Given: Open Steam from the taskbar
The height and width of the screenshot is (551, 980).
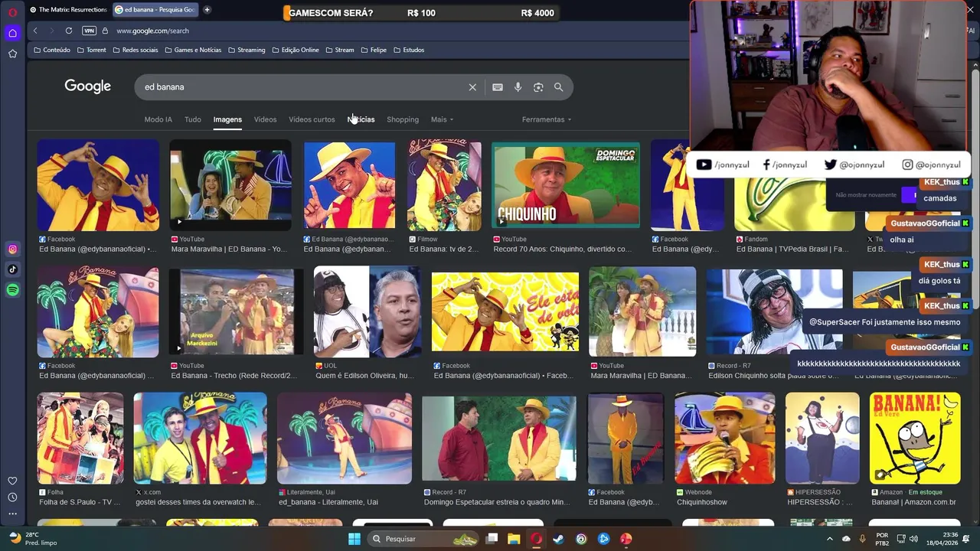Looking at the screenshot, I should pyautogui.click(x=559, y=539).
